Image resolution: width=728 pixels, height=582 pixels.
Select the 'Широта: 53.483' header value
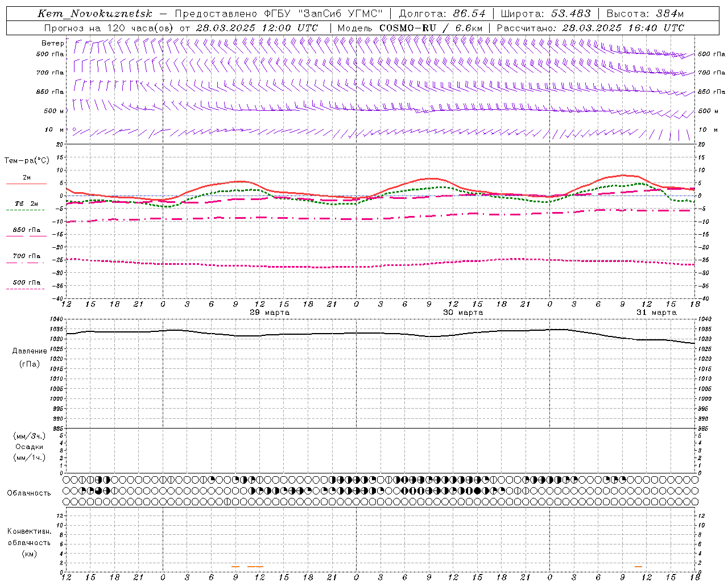(x=545, y=14)
